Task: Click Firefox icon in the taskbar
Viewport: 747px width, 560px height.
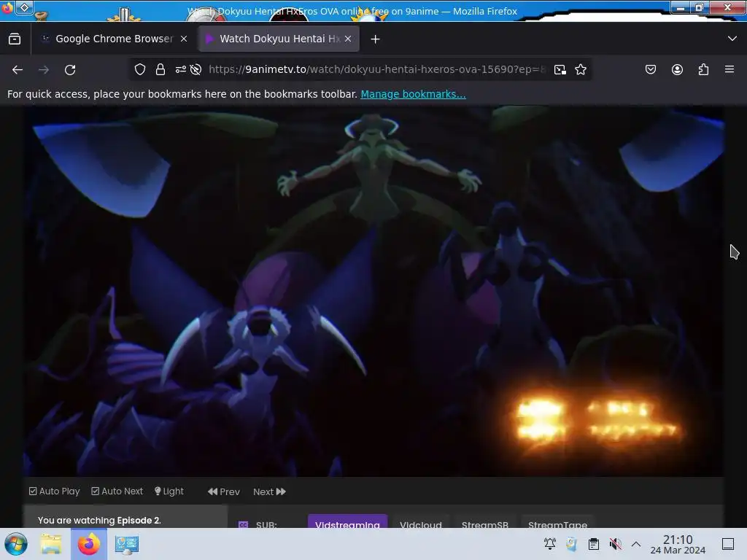Action: (88, 544)
